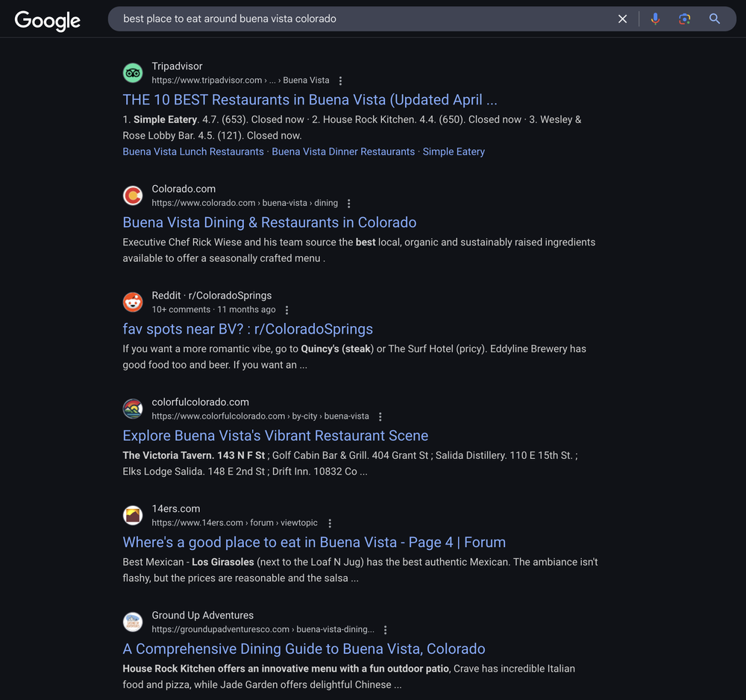Click into the search query field

(362, 19)
